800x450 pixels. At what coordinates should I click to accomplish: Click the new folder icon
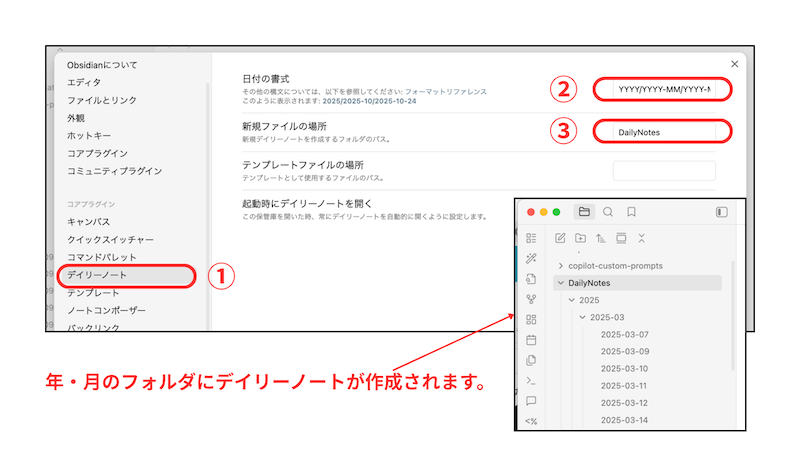[581, 238]
